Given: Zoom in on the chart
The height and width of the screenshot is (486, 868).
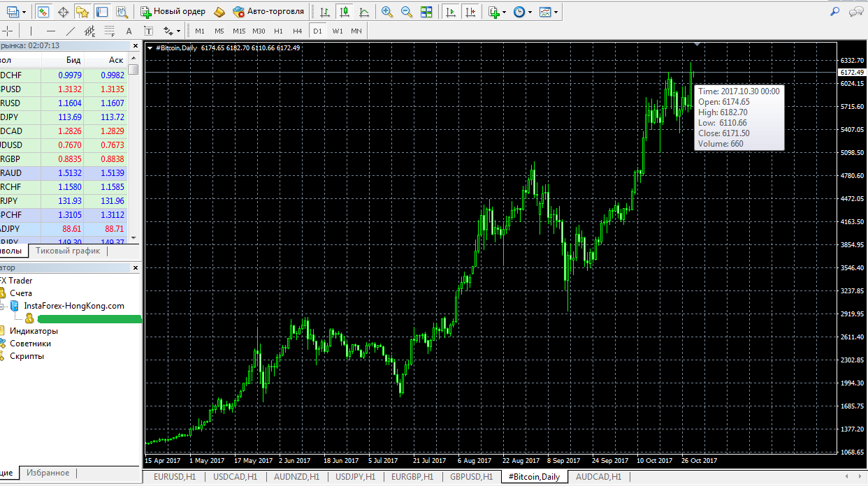Looking at the screenshot, I should (387, 12).
